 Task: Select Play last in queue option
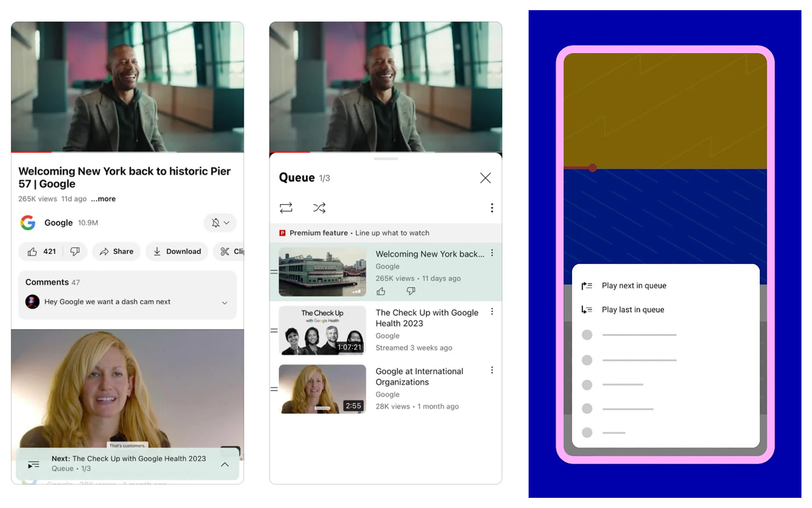tap(633, 309)
